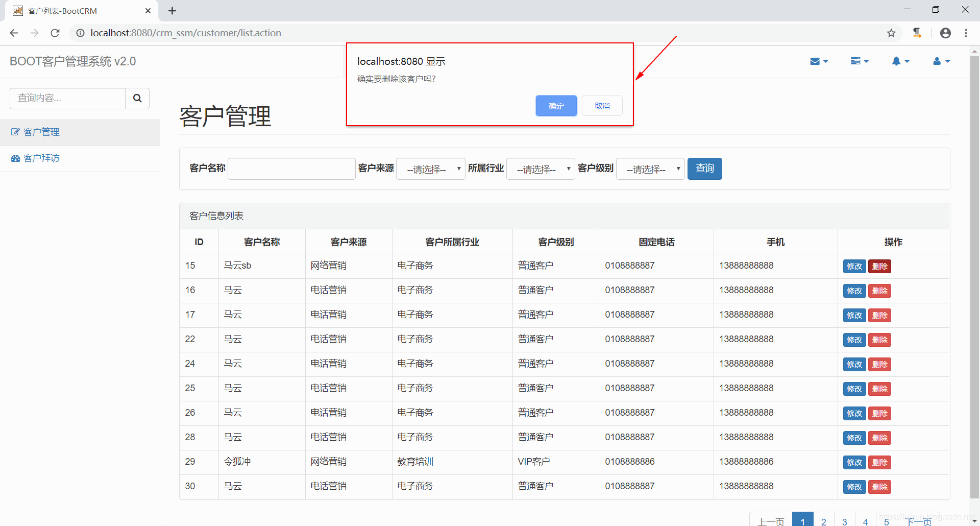Open the mail envelope dropdown in navbar

tap(819, 61)
